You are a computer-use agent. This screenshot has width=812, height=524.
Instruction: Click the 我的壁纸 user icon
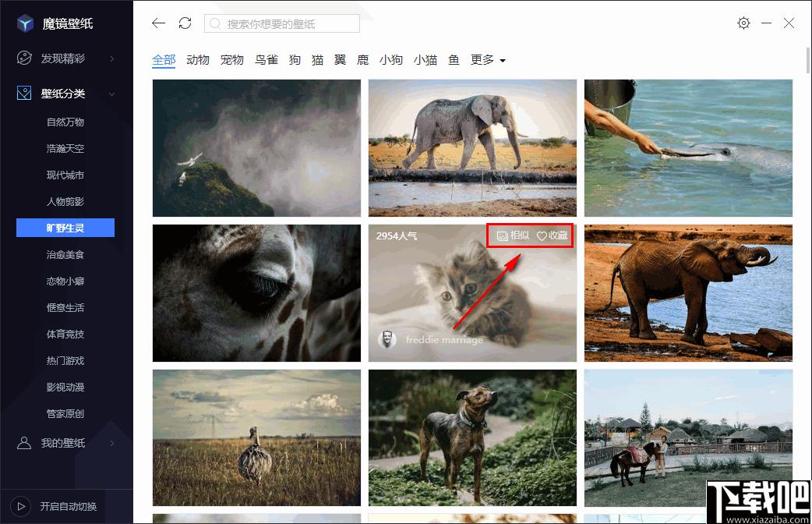click(x=24, y=443)
